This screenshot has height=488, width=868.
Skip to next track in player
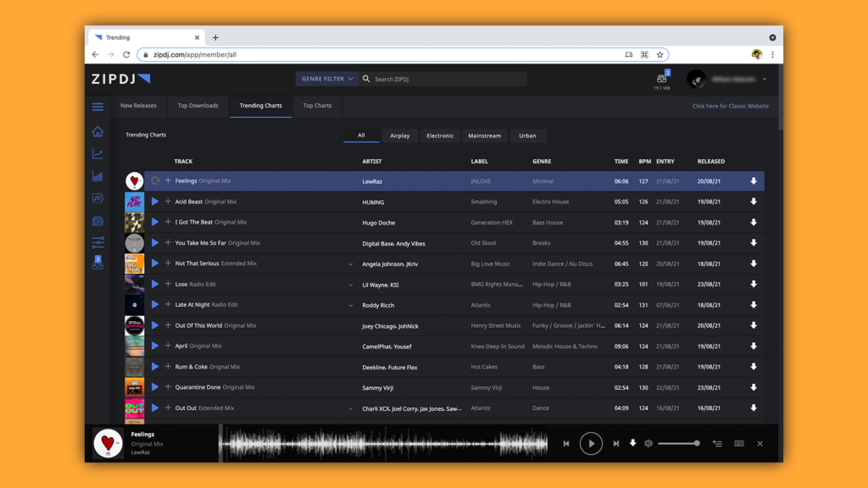pos(616,443)
